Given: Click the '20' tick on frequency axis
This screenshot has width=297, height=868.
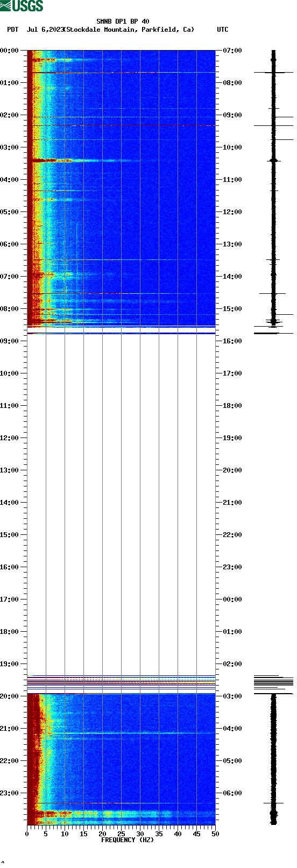Looking at the screenshot, I should click(102, 834).
